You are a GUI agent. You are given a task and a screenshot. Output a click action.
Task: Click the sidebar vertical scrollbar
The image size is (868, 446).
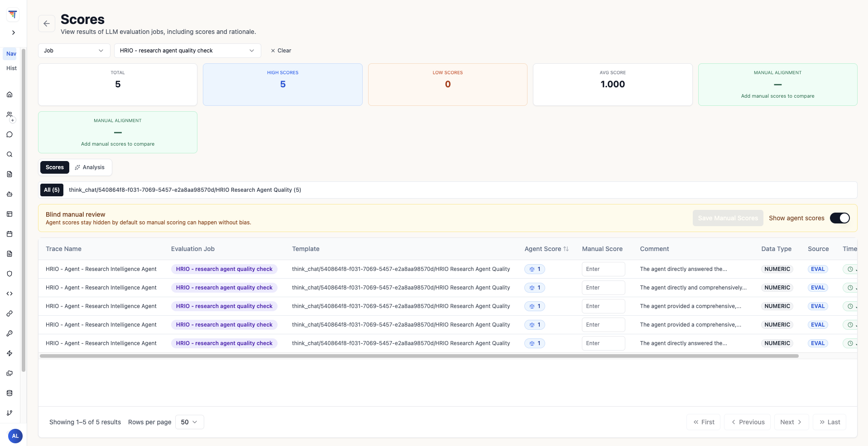tap(24, 210)
